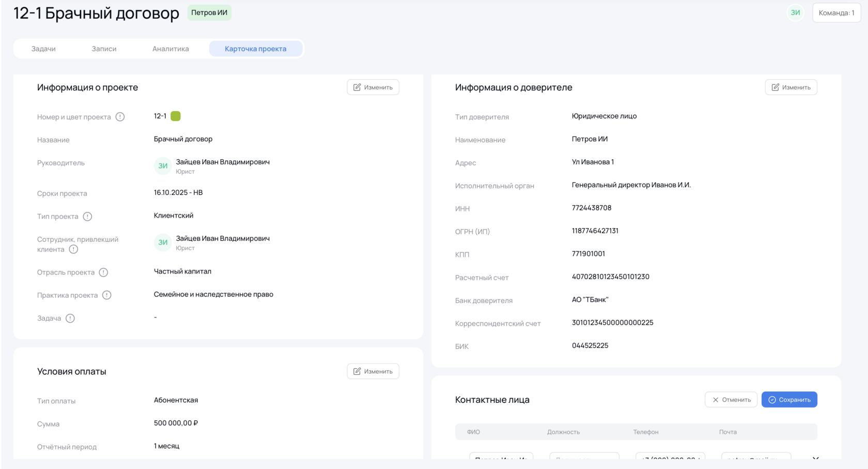This screenshot has width=868, height=469.
Task: Select the Карточка проекта tab
Action: [255, 49]
